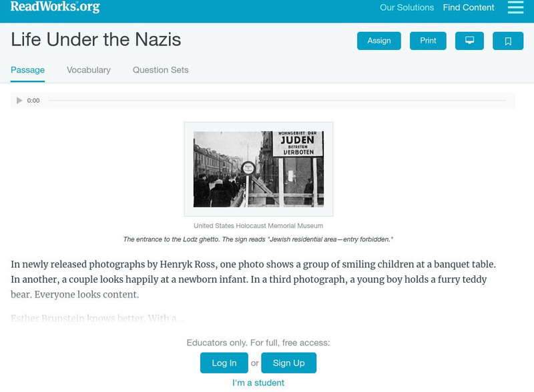534x392 pixels.
Task: Click the Lodz ghetto photograph
Action: coord(260,169)
